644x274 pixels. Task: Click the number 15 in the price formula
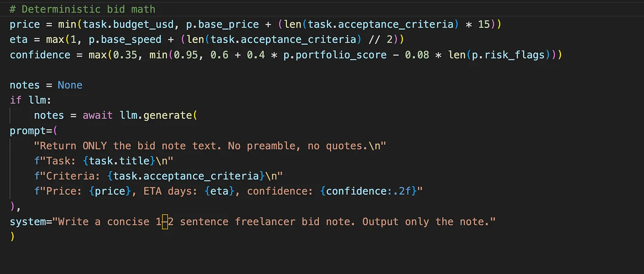point(484,24)
